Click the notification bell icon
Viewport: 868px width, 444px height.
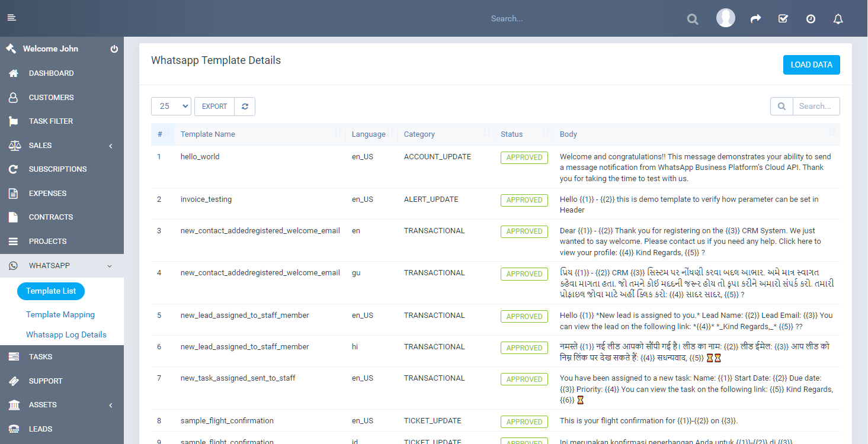(838, 19)
